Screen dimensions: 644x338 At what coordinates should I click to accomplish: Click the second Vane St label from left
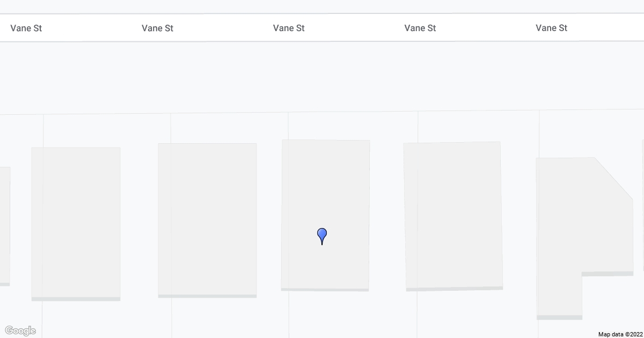click(x=157, y=28)
